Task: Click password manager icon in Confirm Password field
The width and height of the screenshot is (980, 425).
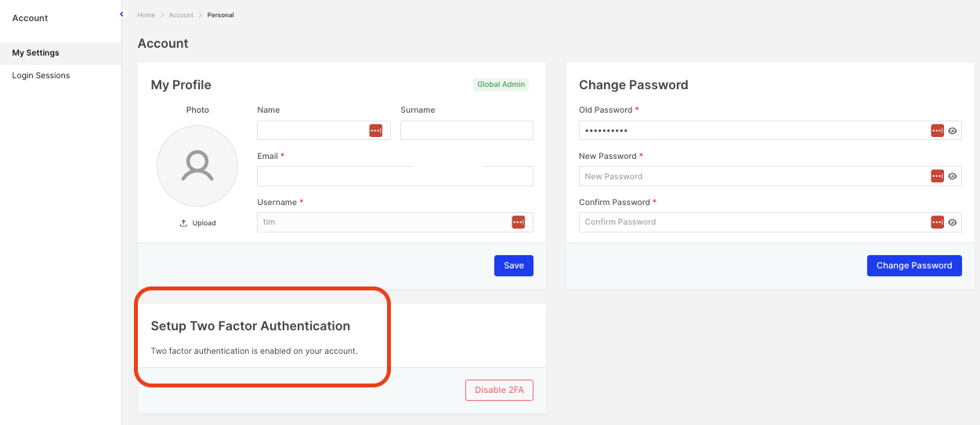Action: click(937, 222)
